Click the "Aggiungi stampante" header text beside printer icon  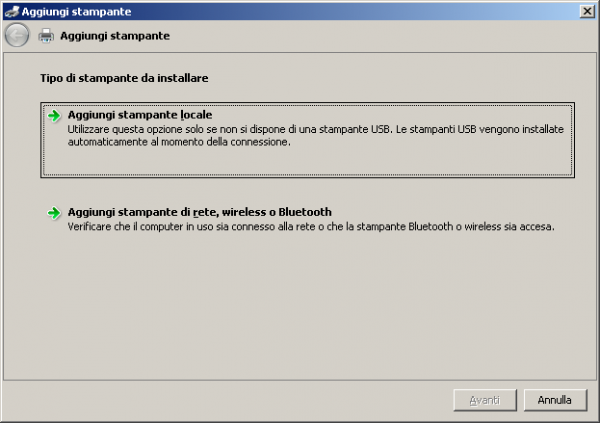tap(114, 36)
